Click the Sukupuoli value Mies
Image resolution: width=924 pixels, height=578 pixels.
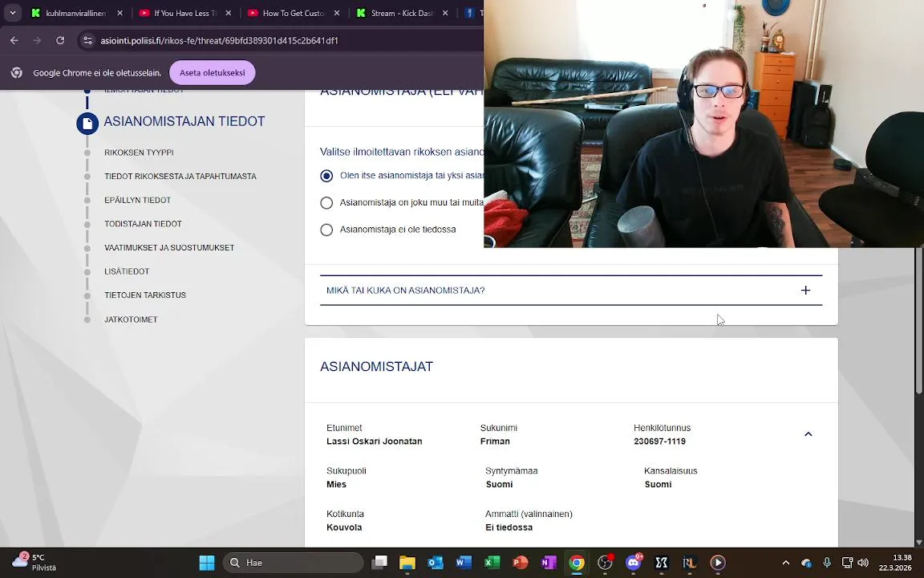click(337, 484)
